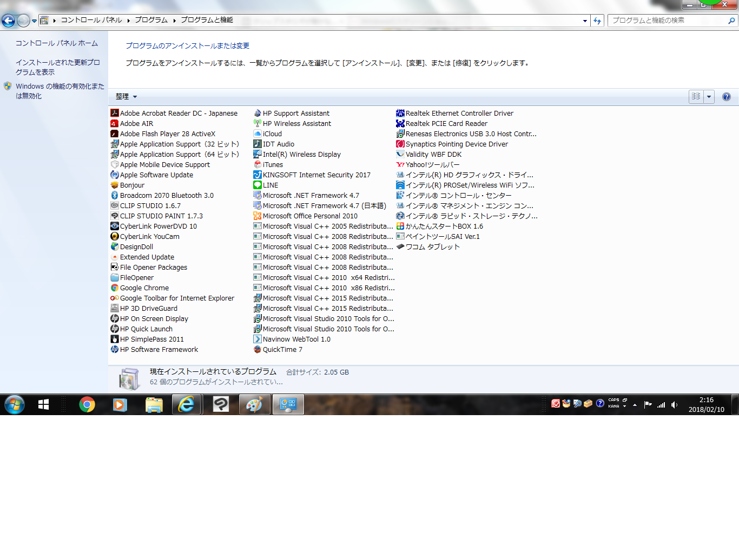This screenshot has width=739, height=560.
Task: Click the ワコム タブレット program icon
Action: coord(400,246)
